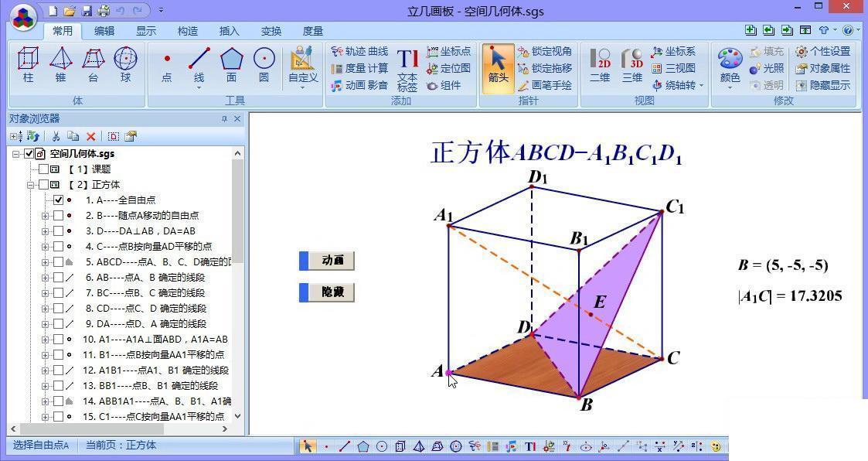Open the 常用 ribbon tab
This screenshot has width=868, height=461.
tap(63, 31)
